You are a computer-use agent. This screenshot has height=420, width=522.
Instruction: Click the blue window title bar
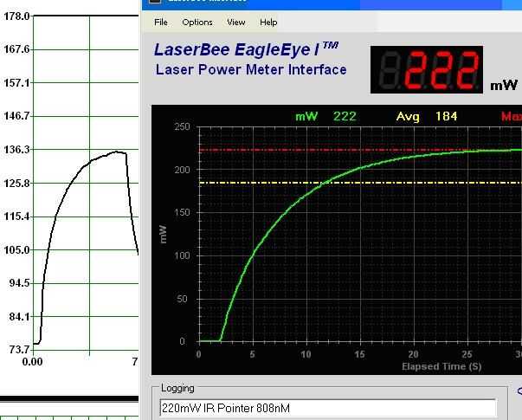[x=332, y=4]
